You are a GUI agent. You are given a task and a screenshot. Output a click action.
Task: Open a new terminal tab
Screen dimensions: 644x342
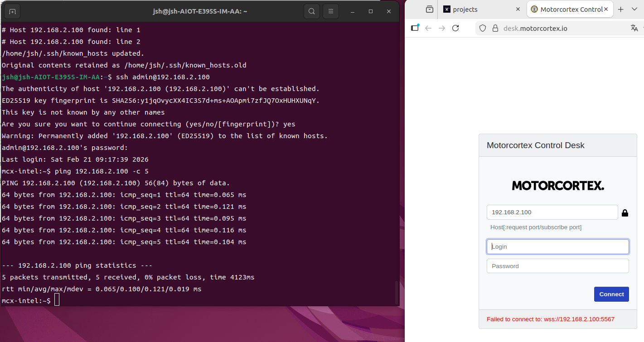[12, 11]
